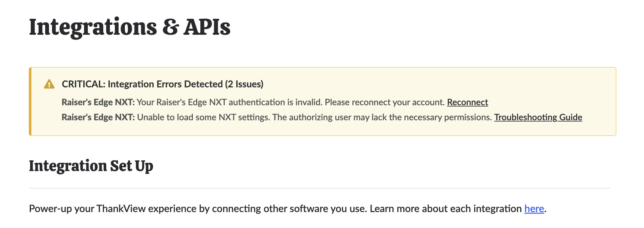
Task: Click the Reconnect link
Action: click(467, 102)
